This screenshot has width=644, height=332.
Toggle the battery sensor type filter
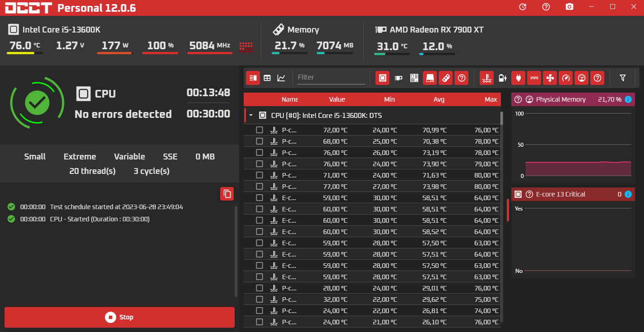(503, 78)
